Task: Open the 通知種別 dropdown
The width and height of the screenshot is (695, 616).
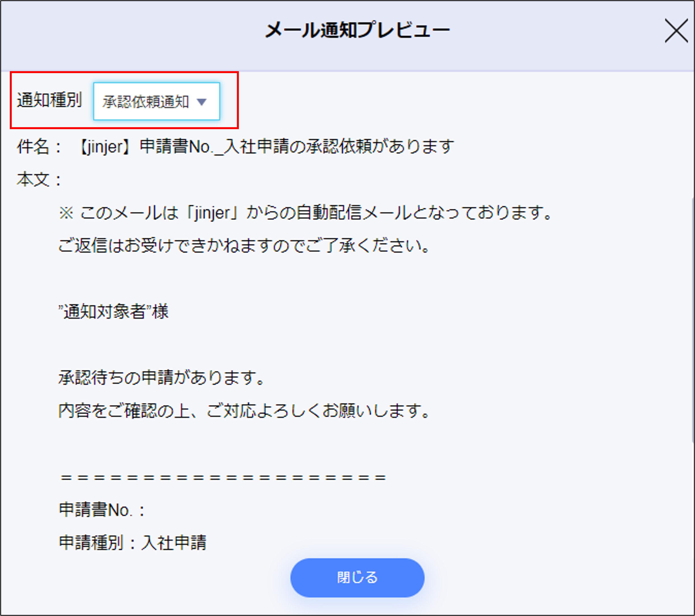Action: (x=157, y=101)
